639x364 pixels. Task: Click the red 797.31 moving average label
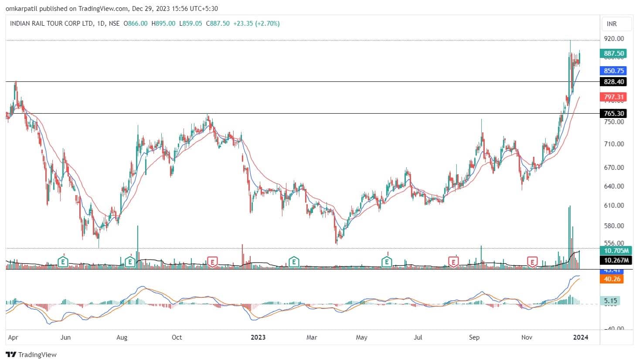614,97
